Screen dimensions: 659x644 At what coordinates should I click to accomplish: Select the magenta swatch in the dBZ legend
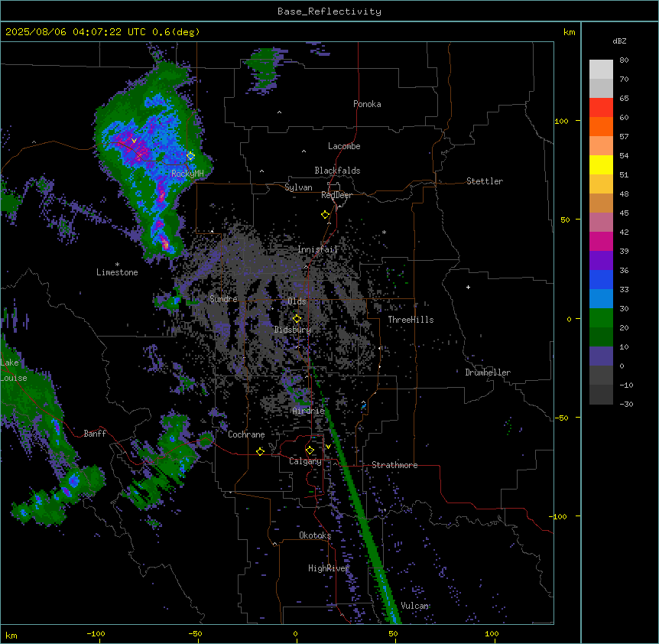pos(601,241)
